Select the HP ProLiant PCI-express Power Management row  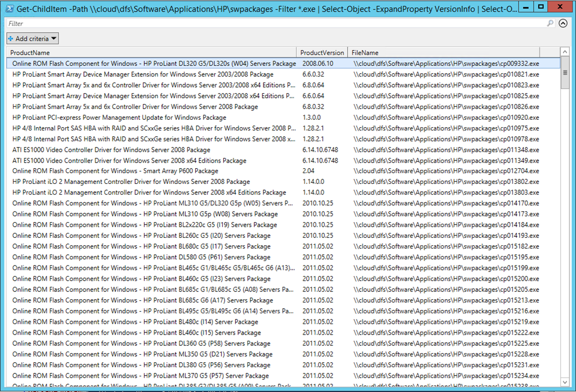(x=119, y=118)
